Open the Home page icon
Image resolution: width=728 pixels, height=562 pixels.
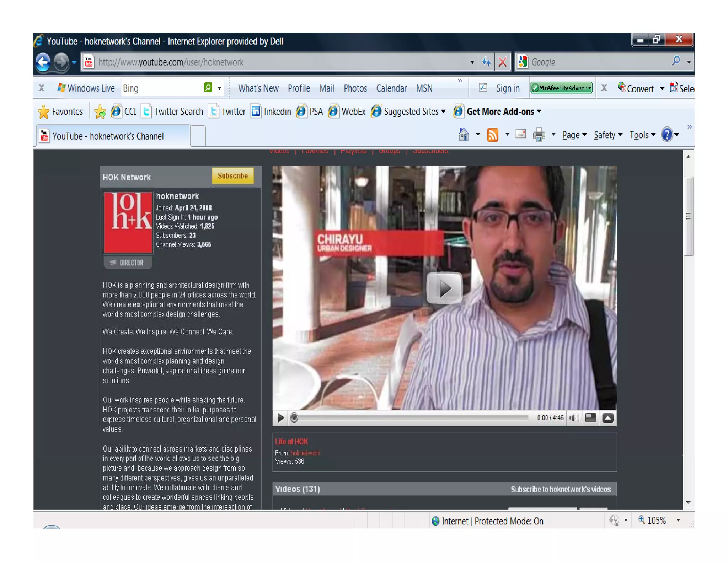click(x=464, y=135)
